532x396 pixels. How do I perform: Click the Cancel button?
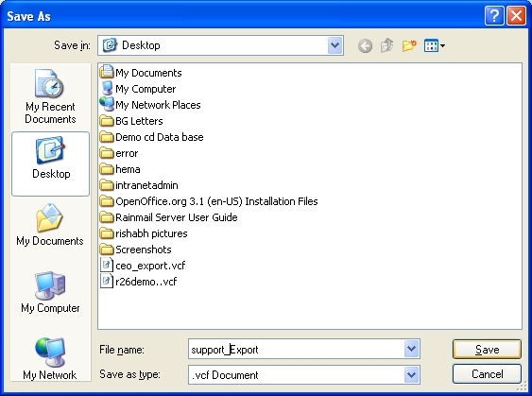coord(487,374)
